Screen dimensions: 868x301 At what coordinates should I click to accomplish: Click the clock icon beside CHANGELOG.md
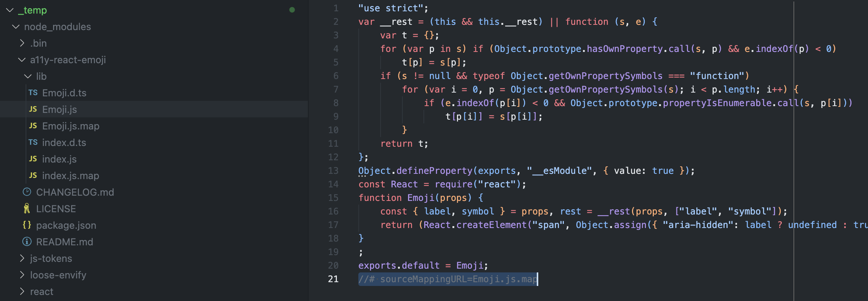pyautogui.click(x=27, y=192)
